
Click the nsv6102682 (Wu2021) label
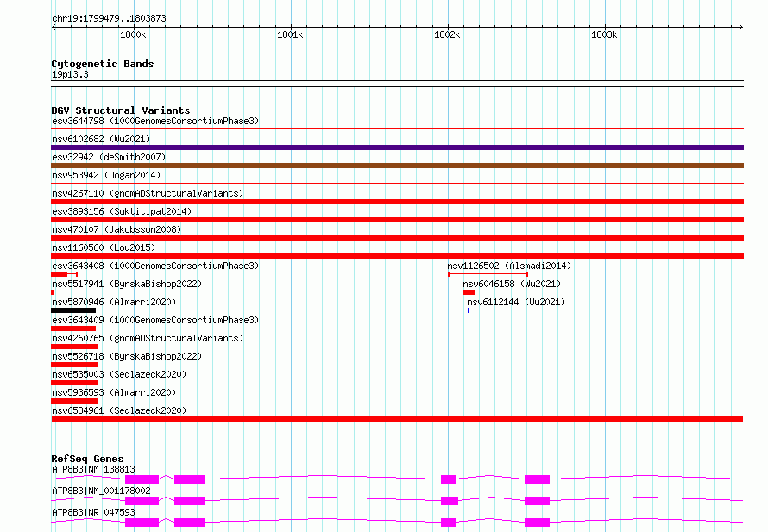(101, 139)
